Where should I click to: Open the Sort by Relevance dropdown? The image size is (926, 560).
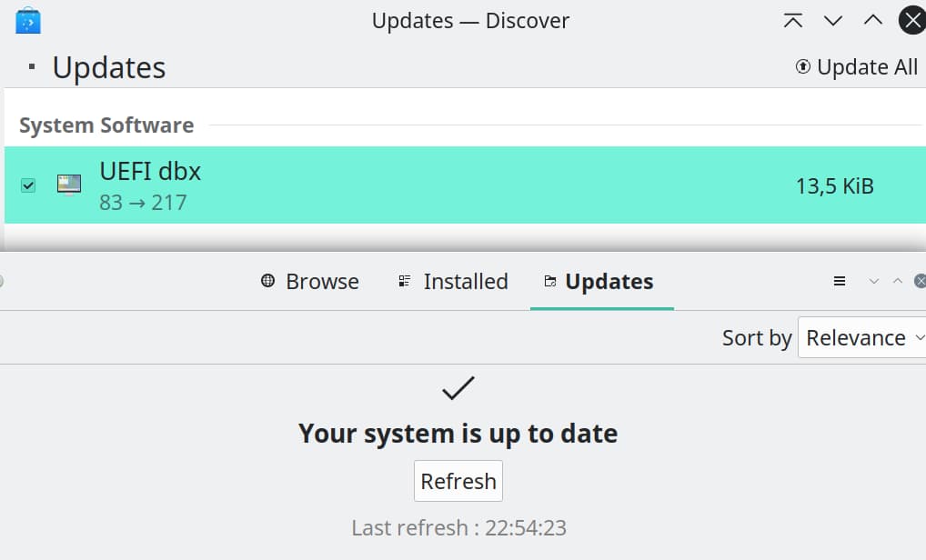click(x=861, y=337)
